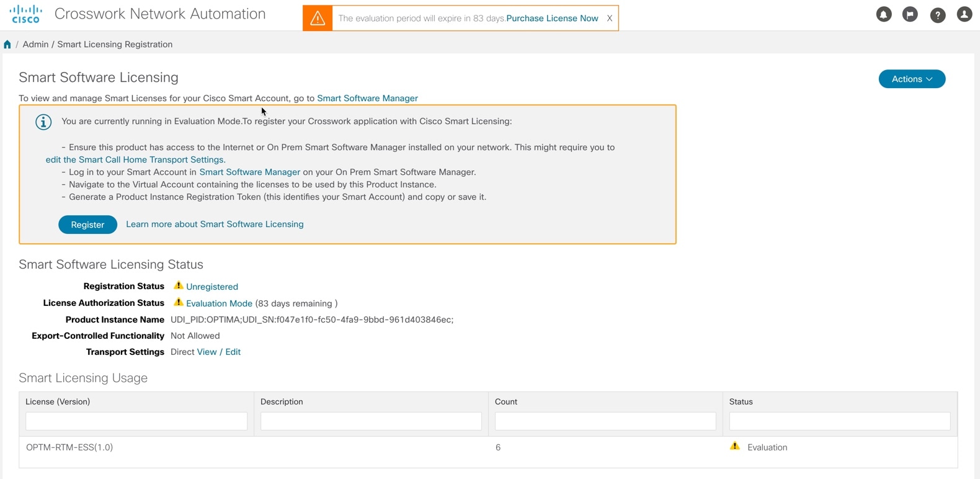Viewport: 980px width, 479px height.
Task: Open the help question mark icon
Action: (937, 14)
